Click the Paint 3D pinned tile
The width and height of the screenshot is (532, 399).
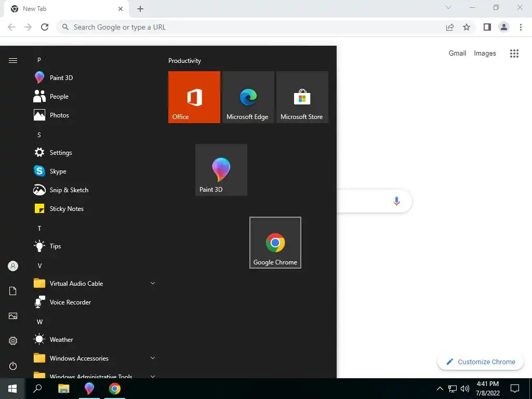221,170
